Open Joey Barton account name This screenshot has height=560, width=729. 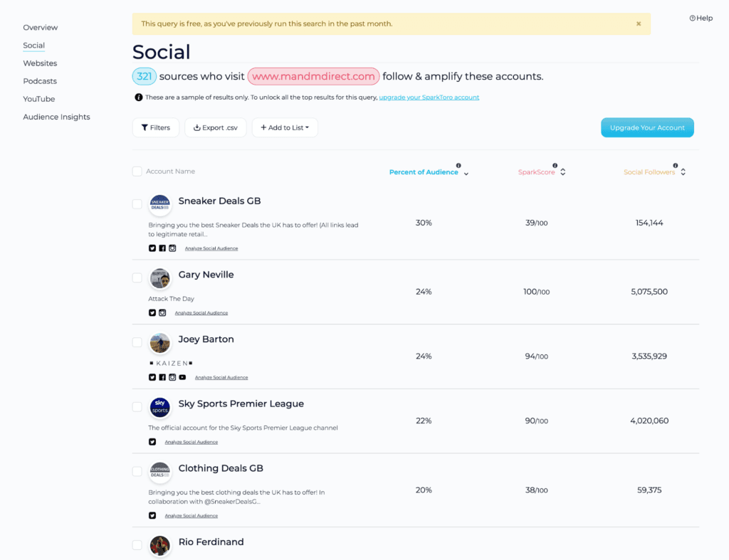[x=206, y=339]
